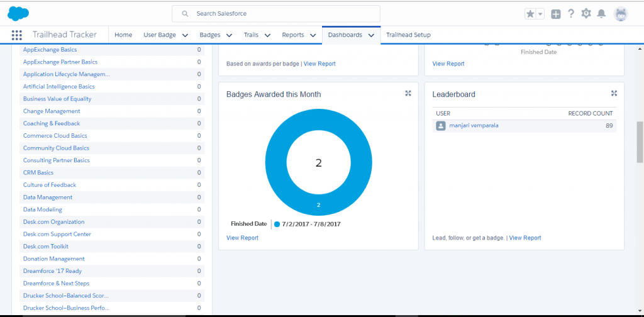Open the User Badge tab
Screen dimensions: 644x317
160,35
